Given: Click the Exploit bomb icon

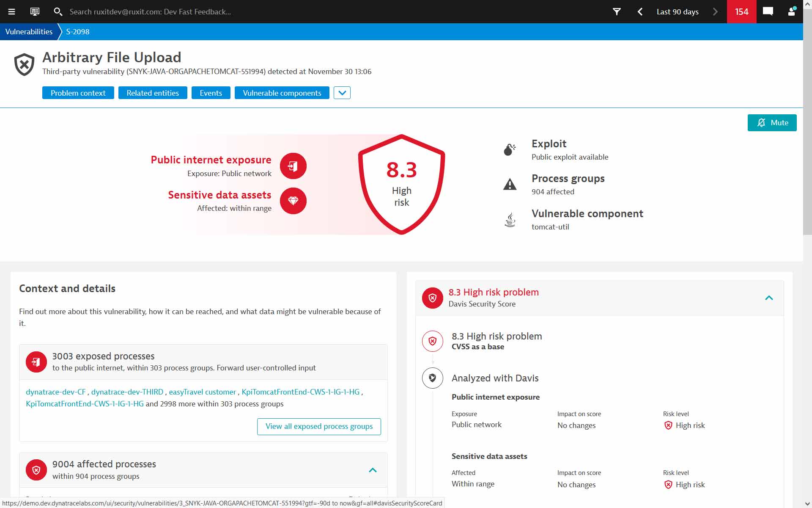Looking at the screenshot, I should point(510,149).
